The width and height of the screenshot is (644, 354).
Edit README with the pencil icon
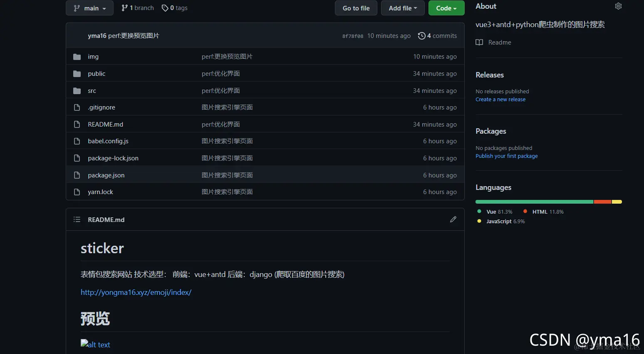tap(453, 219)
